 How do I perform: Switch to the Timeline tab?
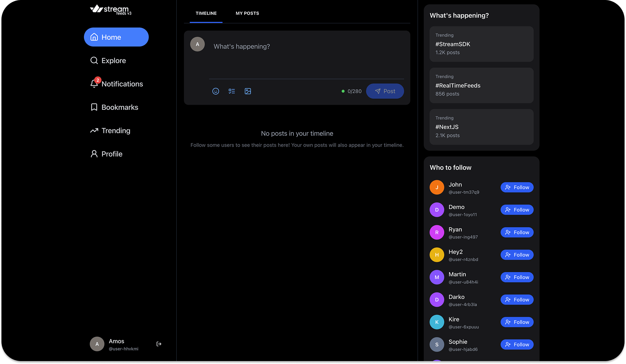coord(206,13)
